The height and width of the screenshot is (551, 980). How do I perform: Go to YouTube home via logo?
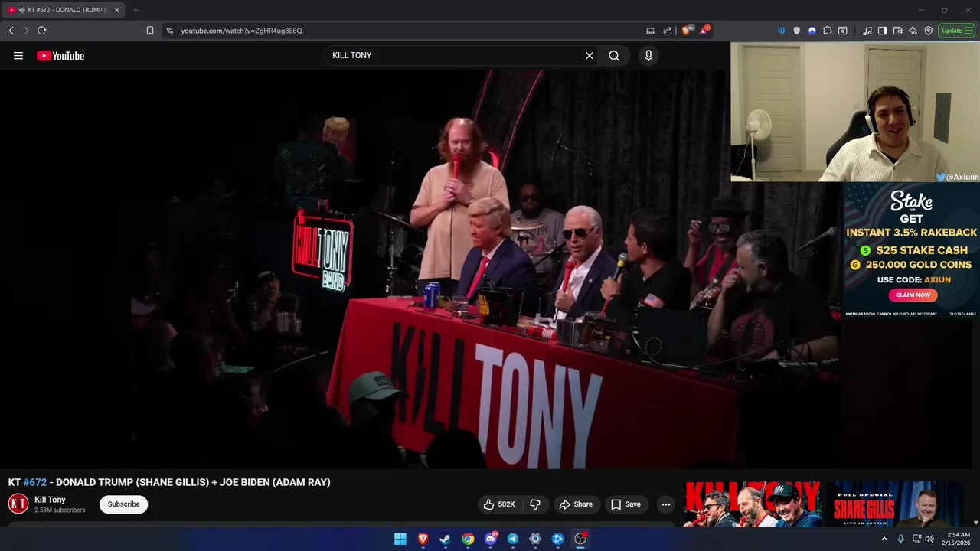[x=60, y=55]
